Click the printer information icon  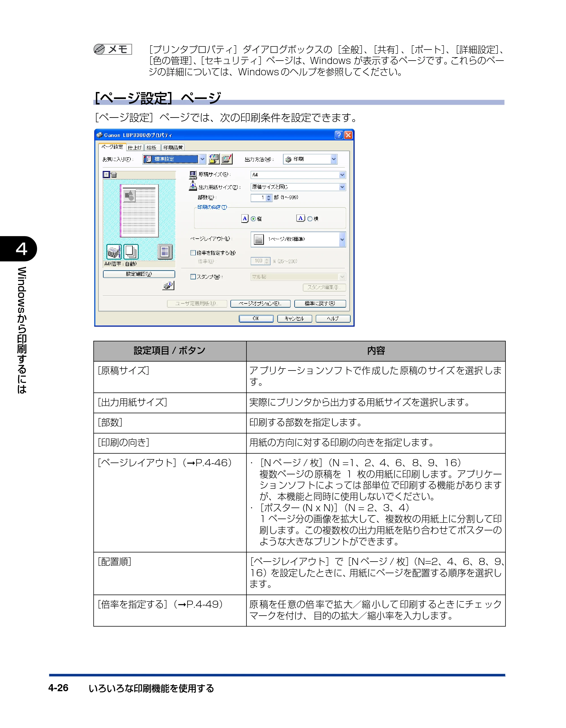pyautogui.click(x=168, y=285)
